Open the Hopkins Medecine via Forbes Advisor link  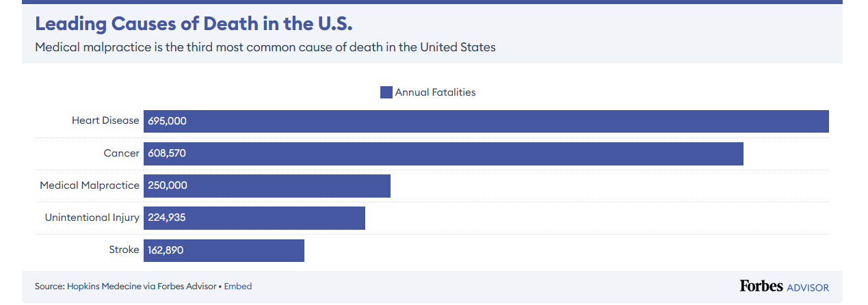142,287
